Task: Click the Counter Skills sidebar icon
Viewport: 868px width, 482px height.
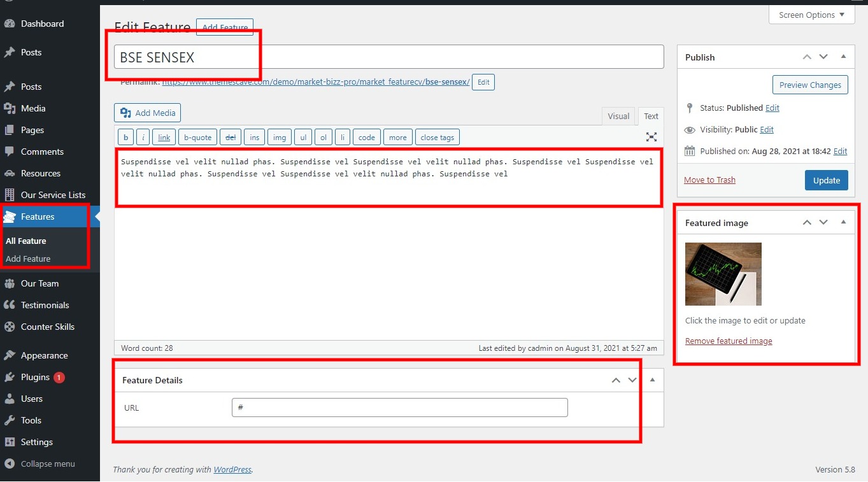Action: click(10, 327)
